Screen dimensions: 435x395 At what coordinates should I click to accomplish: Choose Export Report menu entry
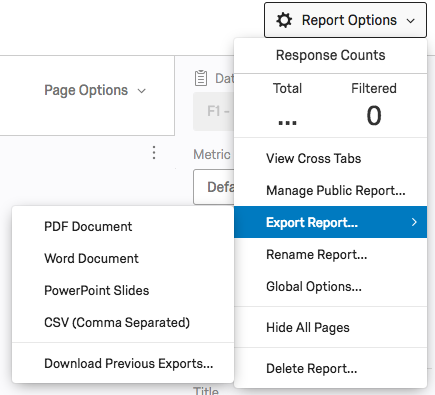coord(330,222)
